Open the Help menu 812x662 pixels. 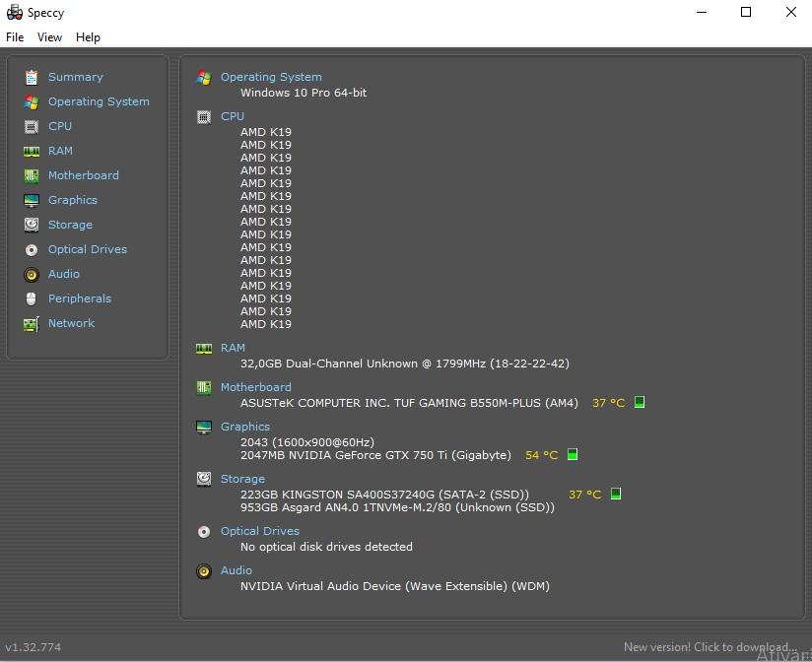click(x=88, y=37)
